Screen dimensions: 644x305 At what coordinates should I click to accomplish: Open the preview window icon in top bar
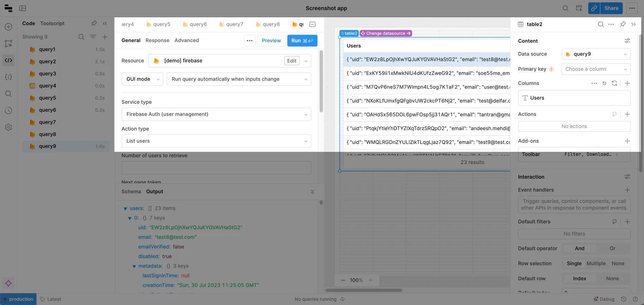tap(579, 8)
